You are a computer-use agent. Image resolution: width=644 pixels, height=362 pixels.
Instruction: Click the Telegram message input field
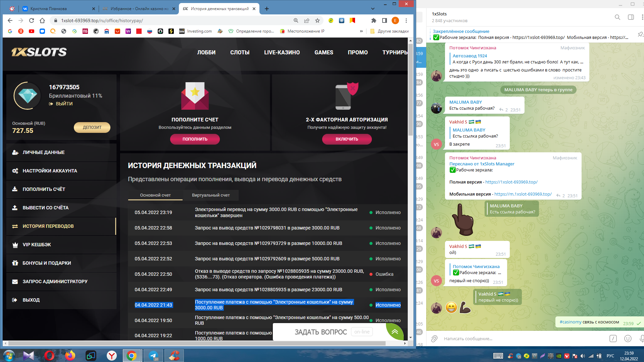point(524,339)
